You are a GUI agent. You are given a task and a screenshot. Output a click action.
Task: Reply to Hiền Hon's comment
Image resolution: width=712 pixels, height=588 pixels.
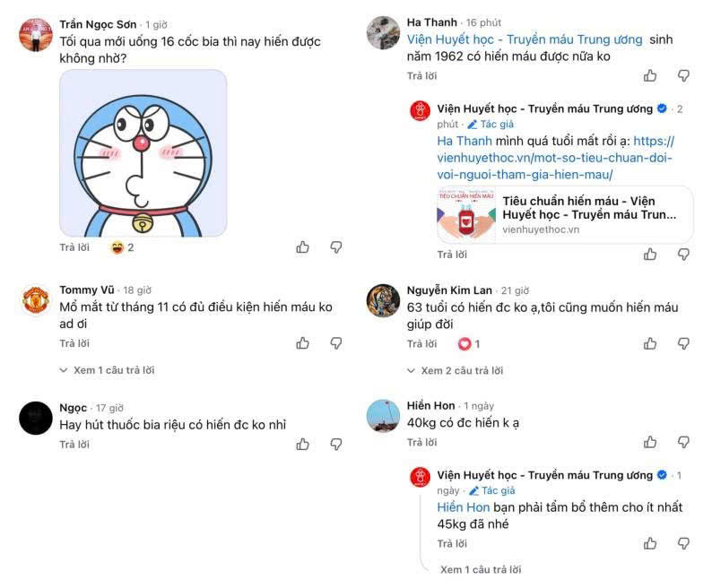421,442
